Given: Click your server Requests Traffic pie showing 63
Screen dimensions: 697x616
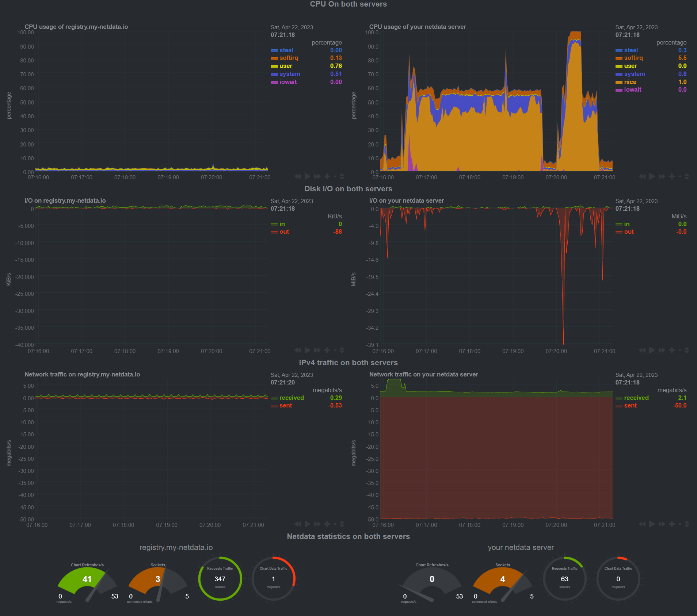Looking at the screenshot, I should [x=565, y=579].
